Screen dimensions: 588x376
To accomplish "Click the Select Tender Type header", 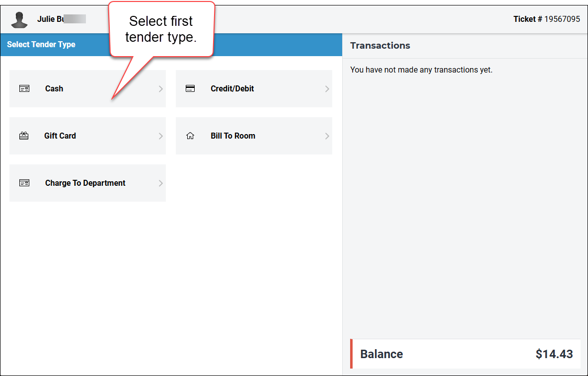I will (x=41, y=44).
